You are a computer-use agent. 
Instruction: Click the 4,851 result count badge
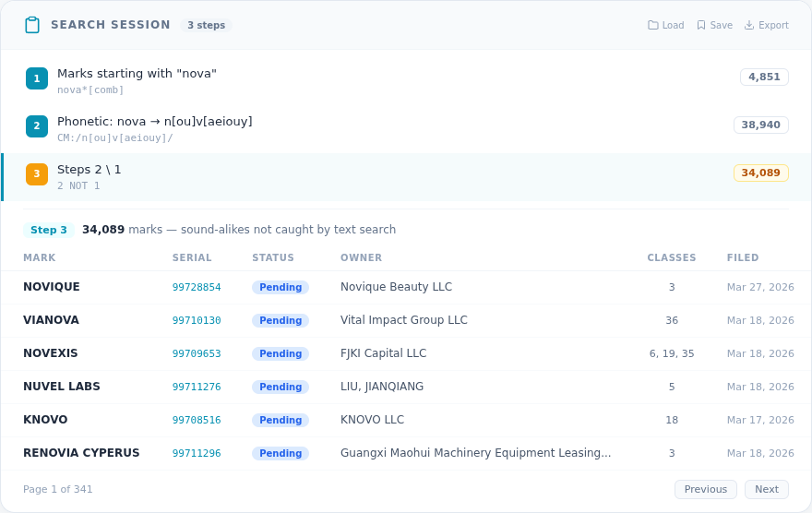pyautogui.click(x=764, y=77)
